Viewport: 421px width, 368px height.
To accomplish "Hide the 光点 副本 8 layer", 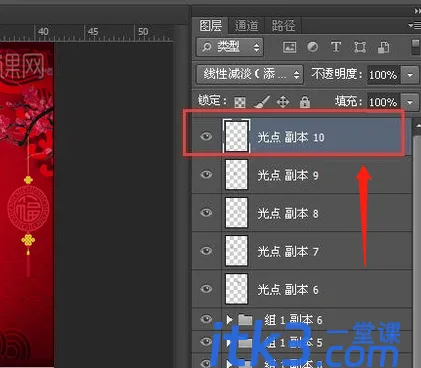I will pyautogui.click(x=206, y=212).
